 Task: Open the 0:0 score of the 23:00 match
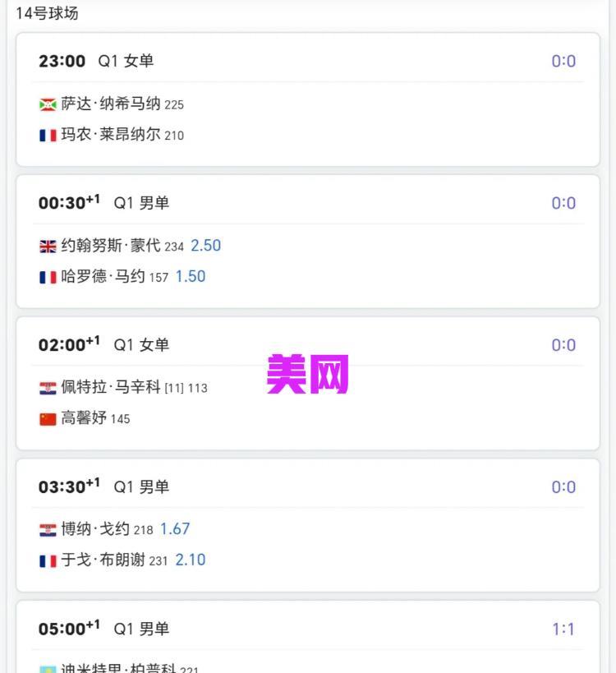(563, 61)
